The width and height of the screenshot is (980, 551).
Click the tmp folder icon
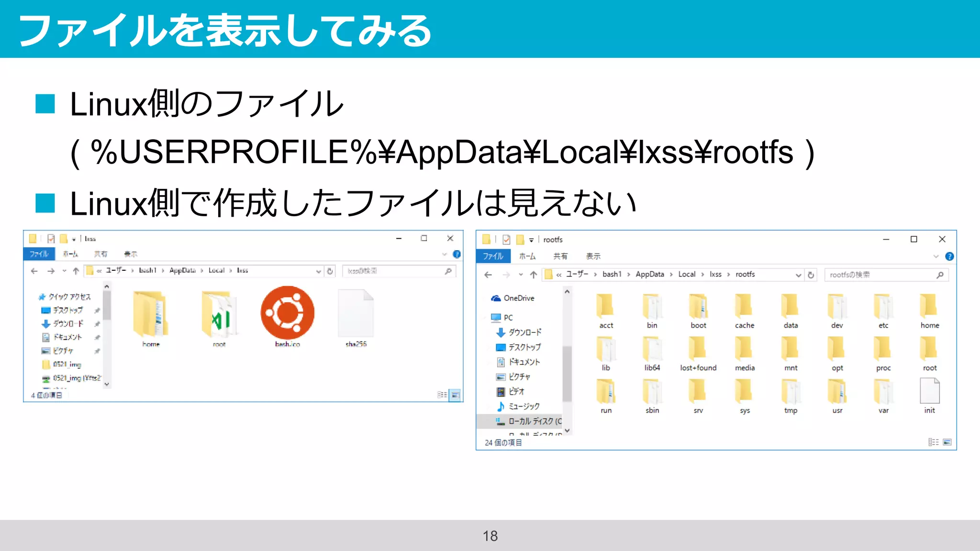[x=791, y=391]
